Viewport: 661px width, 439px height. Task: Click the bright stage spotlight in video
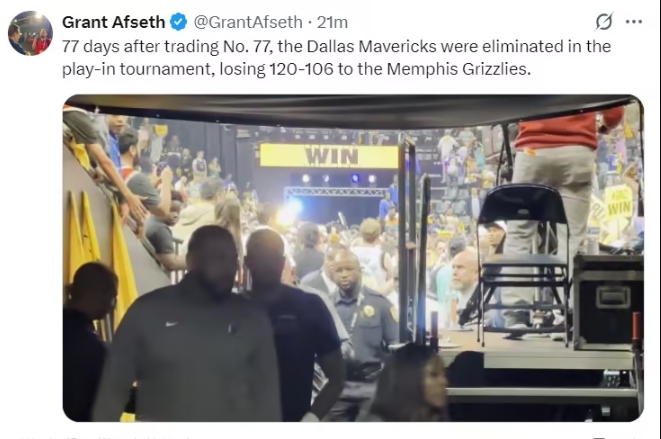[292, 210]
